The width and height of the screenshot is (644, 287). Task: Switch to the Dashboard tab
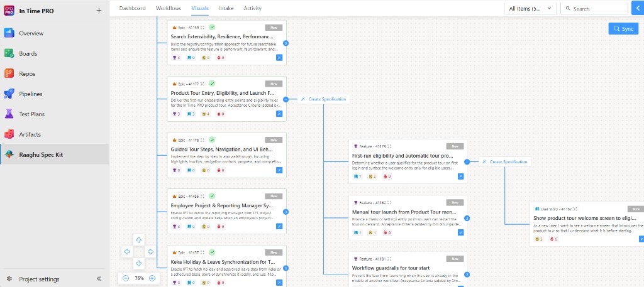pyautogui.click(x=132, y=8)
